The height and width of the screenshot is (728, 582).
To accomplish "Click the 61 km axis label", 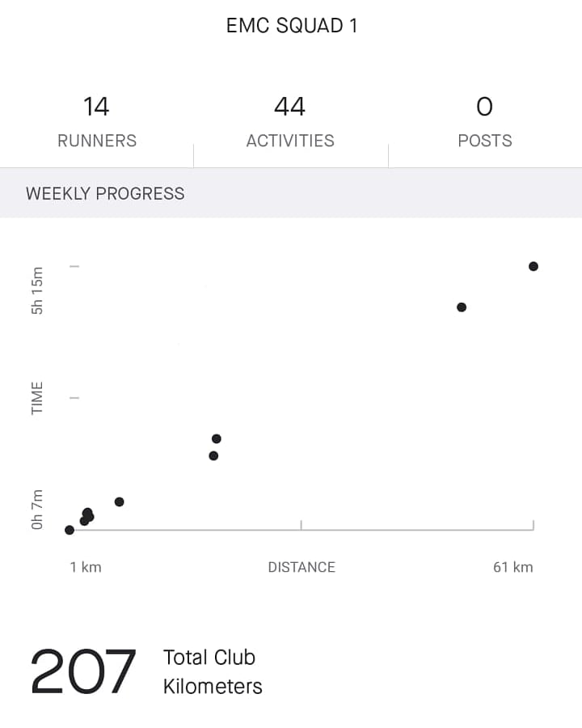I will pyautogui.click(x=512, y=567).
